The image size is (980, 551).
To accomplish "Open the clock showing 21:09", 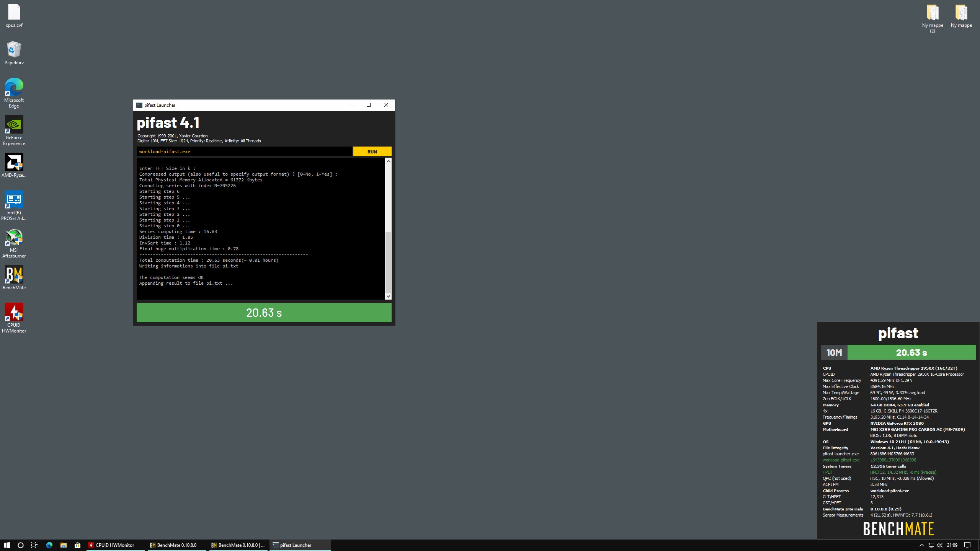I will (952, 545).
